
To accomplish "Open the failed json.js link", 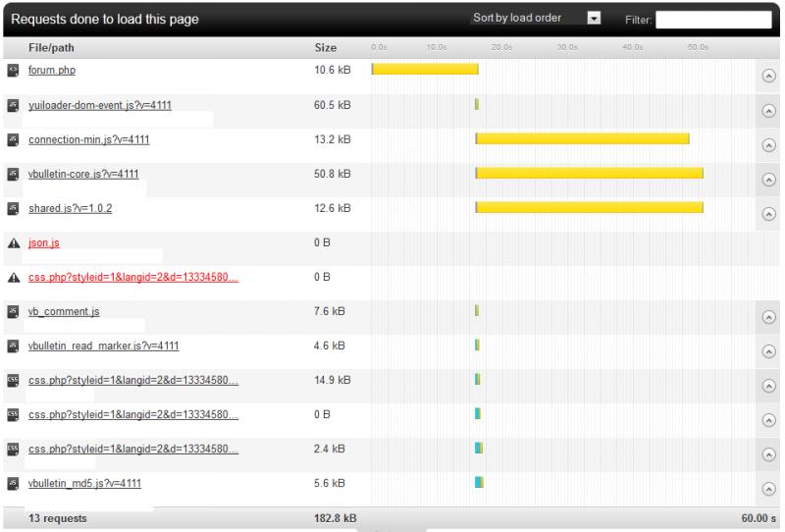I will coord(44,242).
